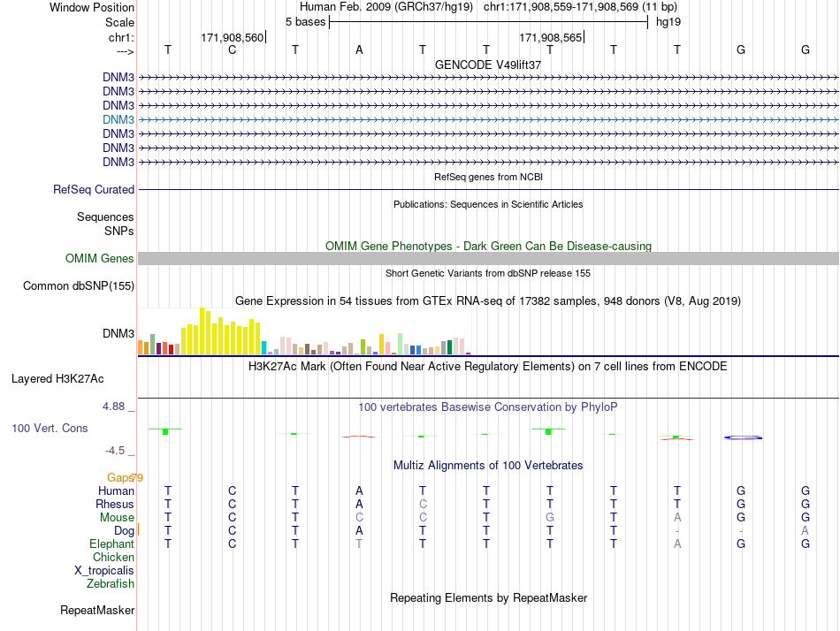The height and width of the screenshot is (631, 840).
Task: Click the light blue DNM3 transcript line
Action: pyautogui.click(x=488, y=120)
